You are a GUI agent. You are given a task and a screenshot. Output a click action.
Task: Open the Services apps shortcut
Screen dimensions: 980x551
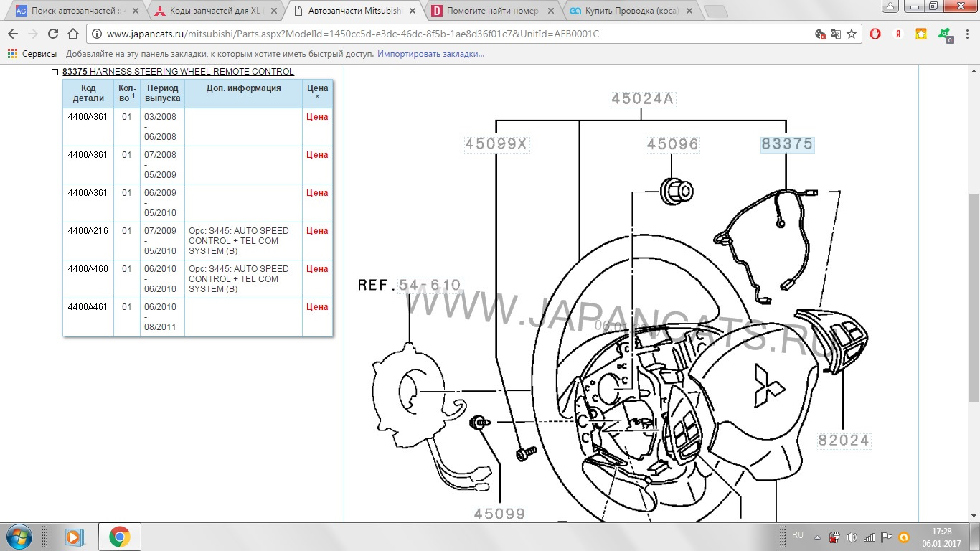(x=32, y=54)
